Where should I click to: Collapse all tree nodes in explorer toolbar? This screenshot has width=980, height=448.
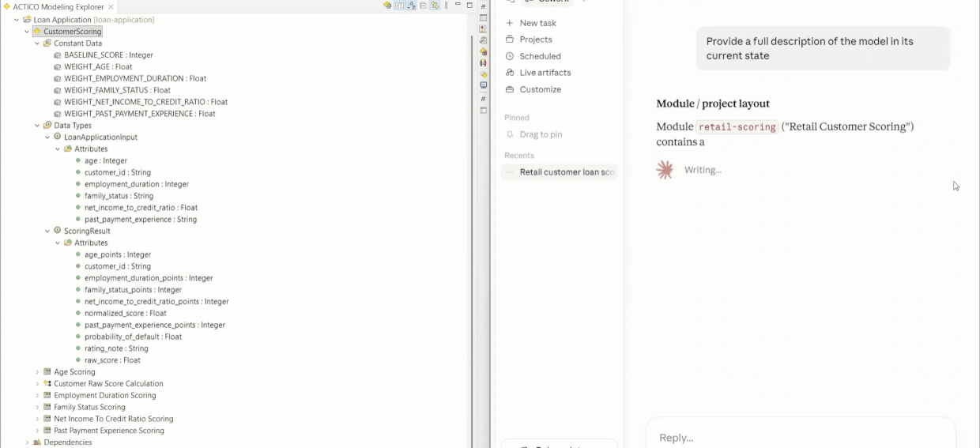[423, 6]
